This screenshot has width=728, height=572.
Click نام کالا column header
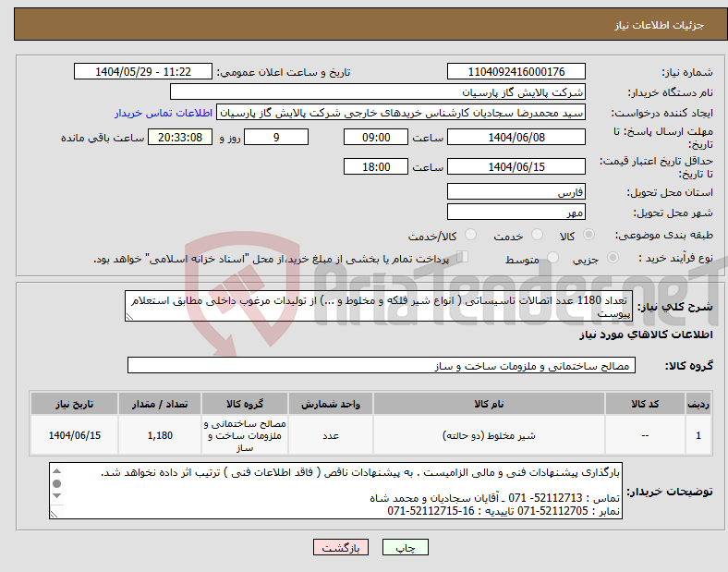tap(489, 404)
